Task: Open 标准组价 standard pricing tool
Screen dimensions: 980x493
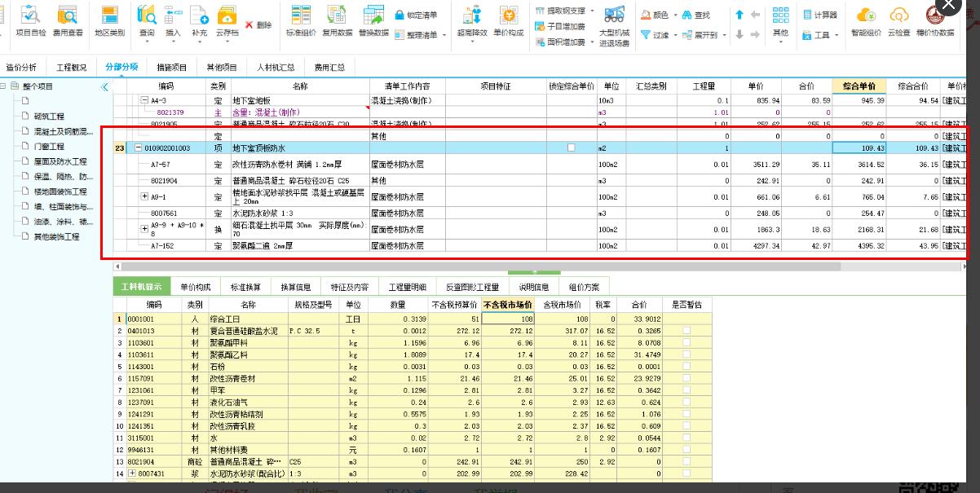Action: click(x=300, y=22)
